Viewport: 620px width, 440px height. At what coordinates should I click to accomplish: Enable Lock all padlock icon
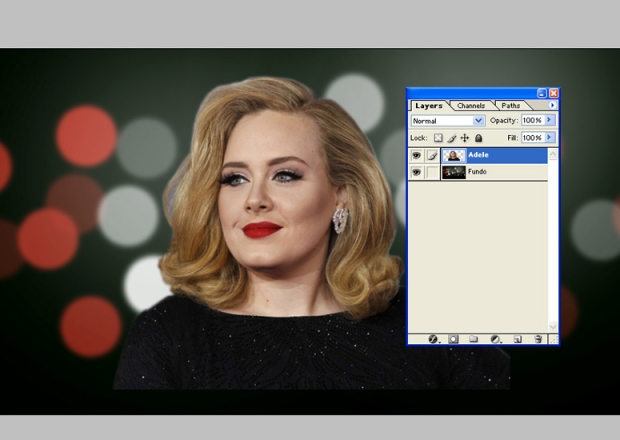point(478,138)
